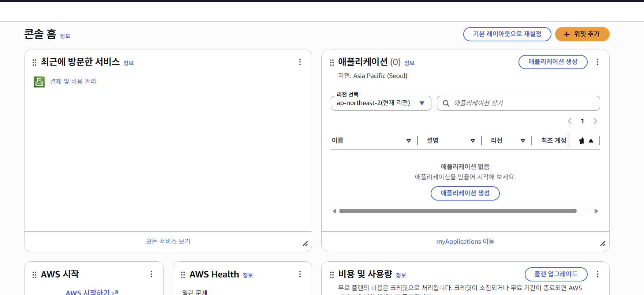Click the left arrow of the table scrollbar
The width and height of the screenshot is (644, 295).
click(x=334, y=211)
